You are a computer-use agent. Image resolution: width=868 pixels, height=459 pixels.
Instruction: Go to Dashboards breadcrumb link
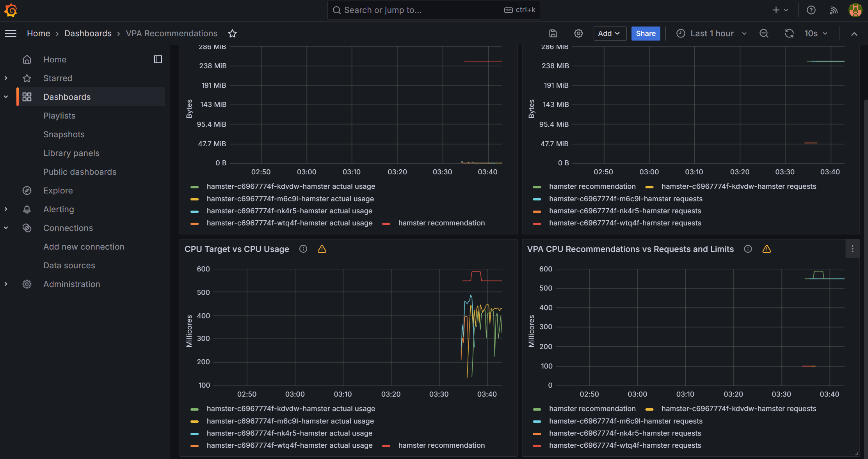coord(88,34)
